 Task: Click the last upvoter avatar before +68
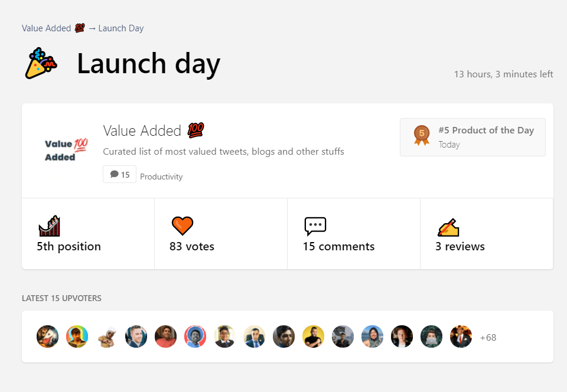point(461,337)
